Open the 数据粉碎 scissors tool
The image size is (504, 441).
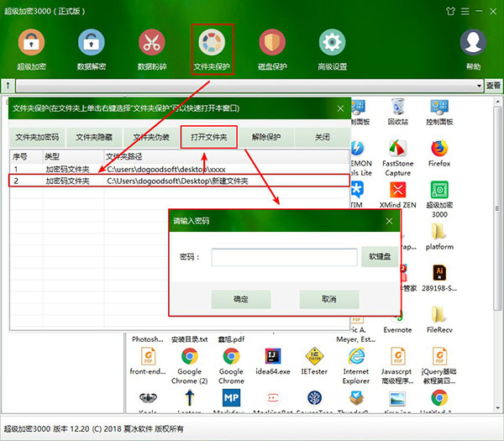(151, 44)
